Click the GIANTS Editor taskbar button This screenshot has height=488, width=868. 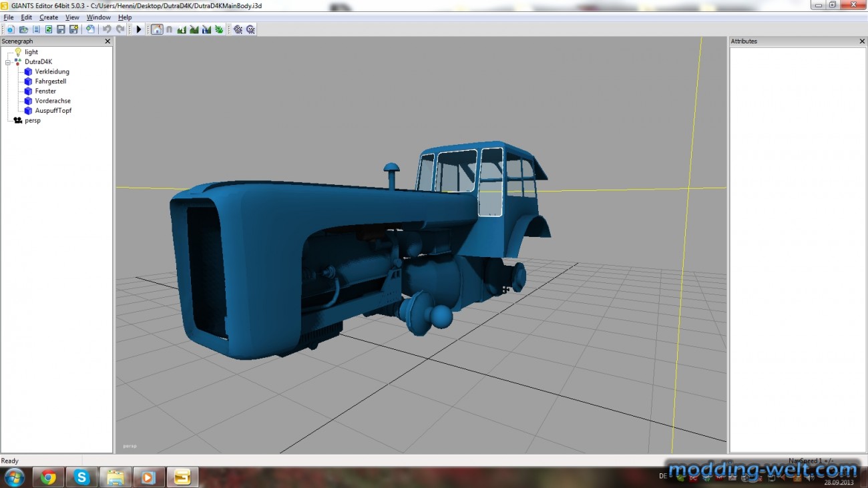(182, 477)
